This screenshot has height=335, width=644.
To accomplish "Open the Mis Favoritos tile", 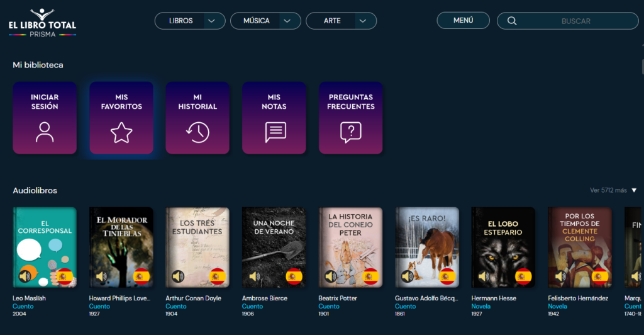I will [x=121, y=118].
